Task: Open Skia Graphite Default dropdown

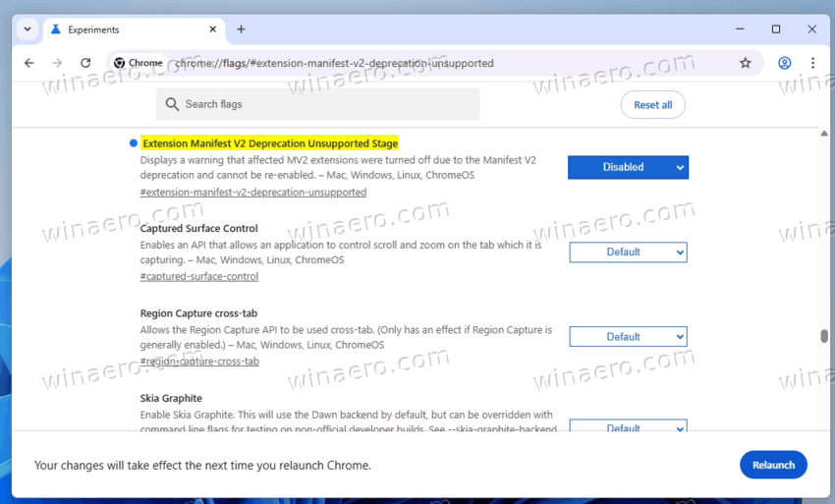Action: pyautogui.click(x=628, y=425)
